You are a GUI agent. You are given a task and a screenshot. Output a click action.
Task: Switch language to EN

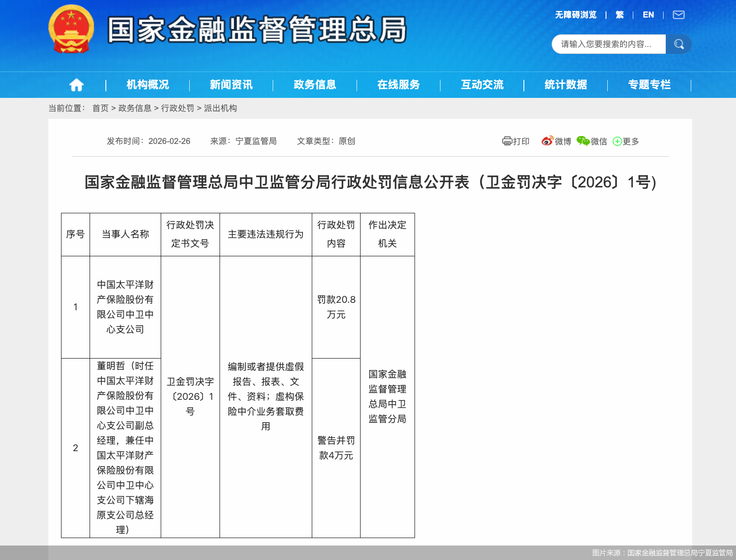[648, 15]
